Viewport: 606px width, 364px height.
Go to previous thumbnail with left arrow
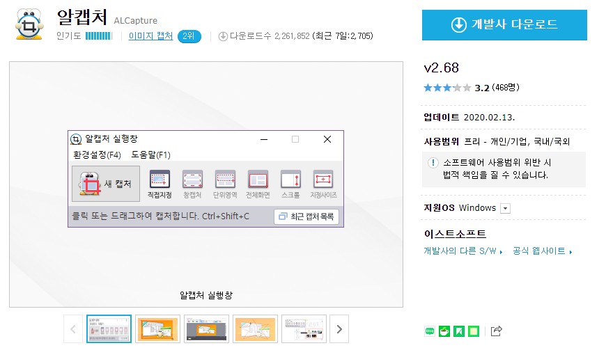pos(73,329)
